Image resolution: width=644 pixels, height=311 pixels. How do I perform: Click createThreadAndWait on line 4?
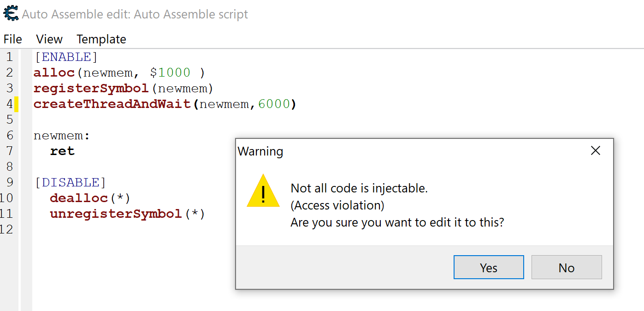coord(112,104)
